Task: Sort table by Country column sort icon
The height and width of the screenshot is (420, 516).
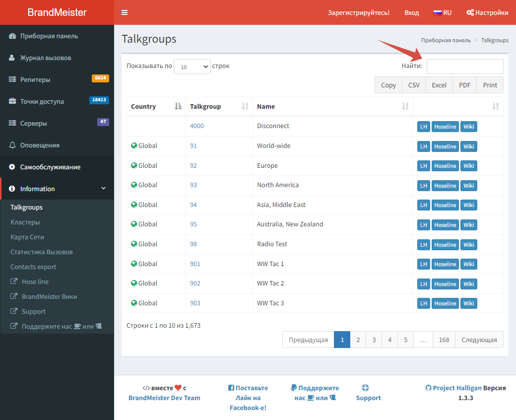Action: pos(178,106)
